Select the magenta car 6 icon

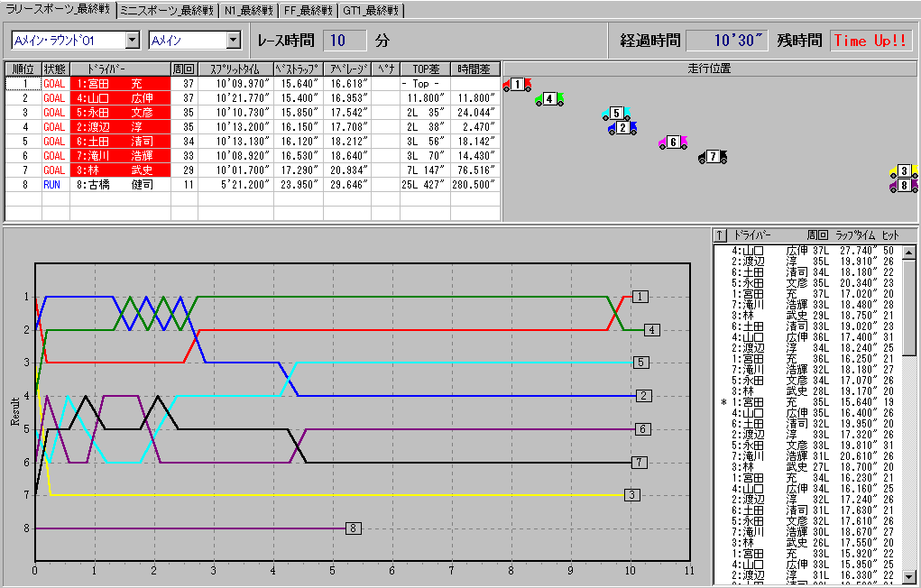click(x=673, y=142)
